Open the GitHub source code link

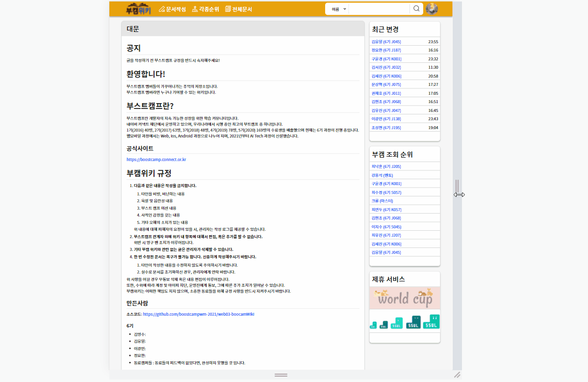pyautogui.click(x=199, y=314)
